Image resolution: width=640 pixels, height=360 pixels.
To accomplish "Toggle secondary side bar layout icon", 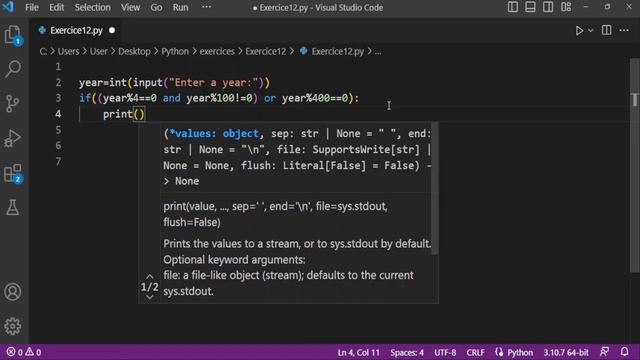I will (x=548, y=7).
